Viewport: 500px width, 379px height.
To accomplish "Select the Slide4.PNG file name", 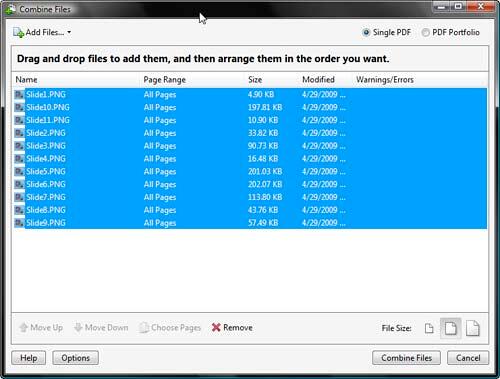I will pyautogui.click(x=46, y=159).
